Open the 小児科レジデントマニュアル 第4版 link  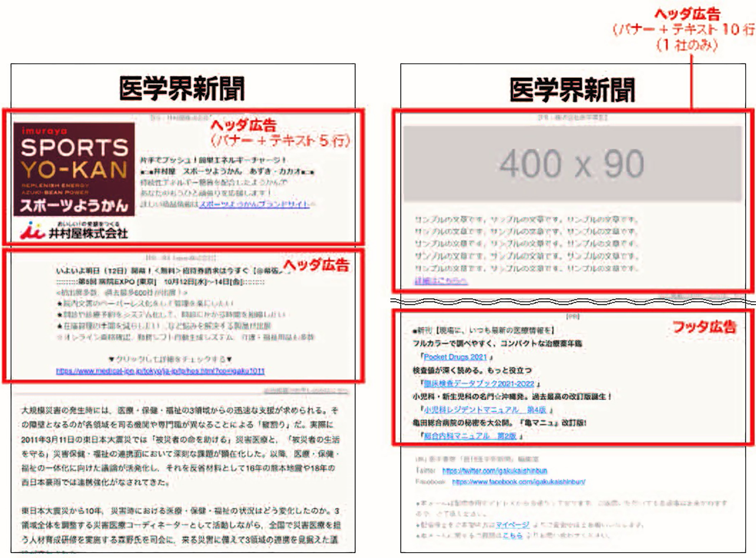485,410
